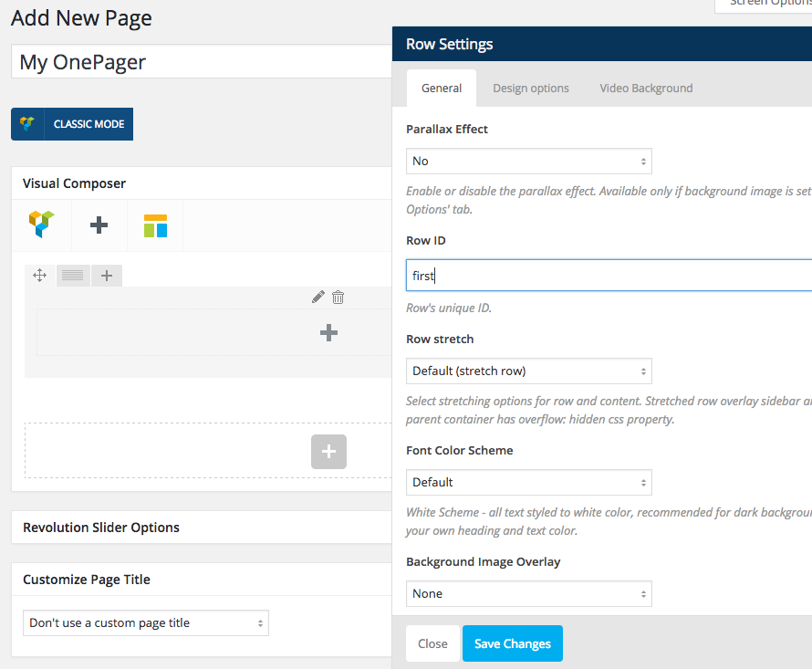Open the Templates icon in Visual Composer toolbar
The height and width of the screenshot is (669, 812).
[155, 225]
